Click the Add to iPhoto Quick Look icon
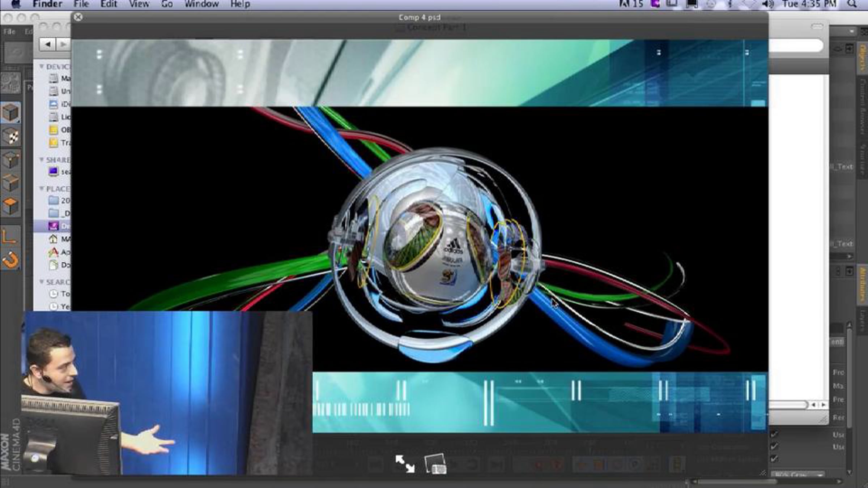Image resolution: width=868 pixels, height=488 pixels. pos(435,464)
